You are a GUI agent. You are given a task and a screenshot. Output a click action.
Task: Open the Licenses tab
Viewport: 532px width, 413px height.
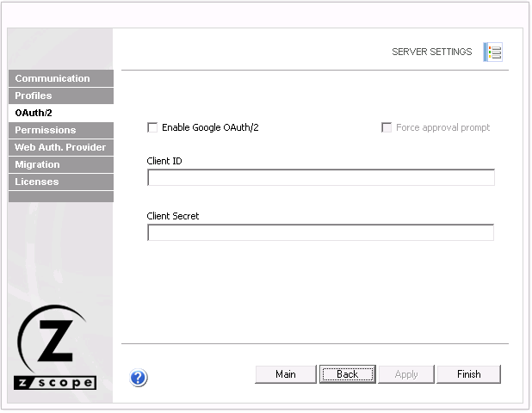60,182
